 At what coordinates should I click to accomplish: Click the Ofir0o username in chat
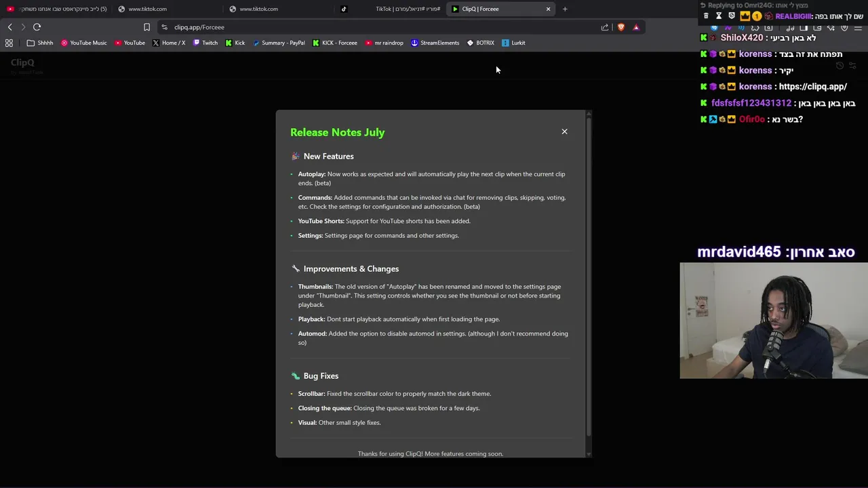pos(752,119)
